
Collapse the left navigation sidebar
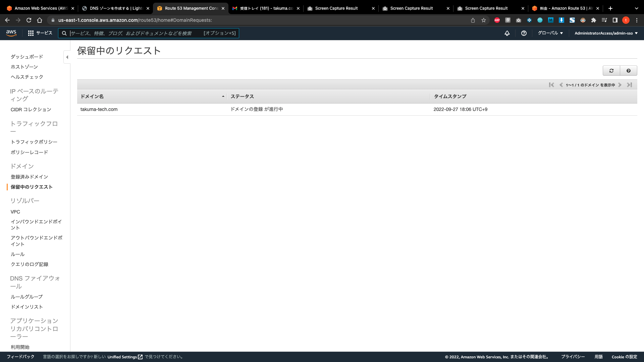pyautogui.click(x=67, y=57)
